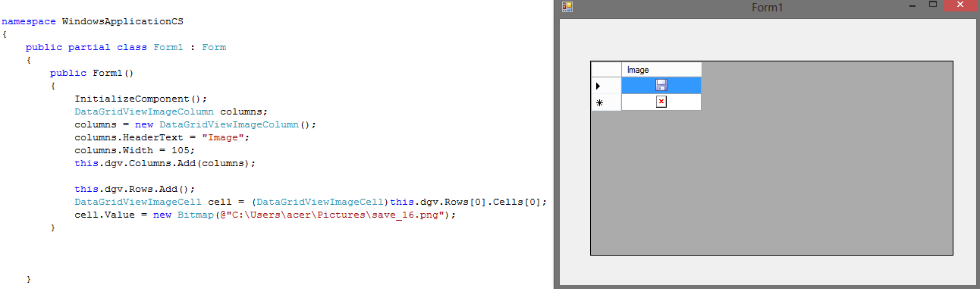
Task: Select the new row header with asterisk
Action: [606, 102]
